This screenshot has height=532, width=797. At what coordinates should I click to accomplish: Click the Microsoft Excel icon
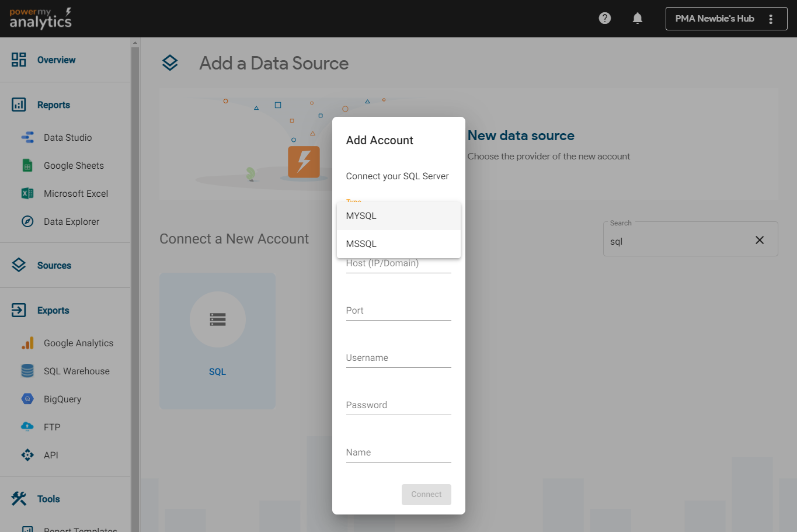click(x=27, y=194)
